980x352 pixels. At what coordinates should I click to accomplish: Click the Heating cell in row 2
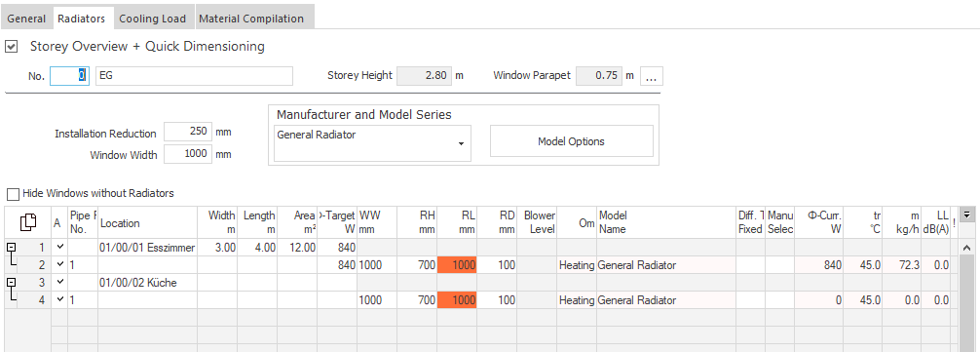[577, 265]
